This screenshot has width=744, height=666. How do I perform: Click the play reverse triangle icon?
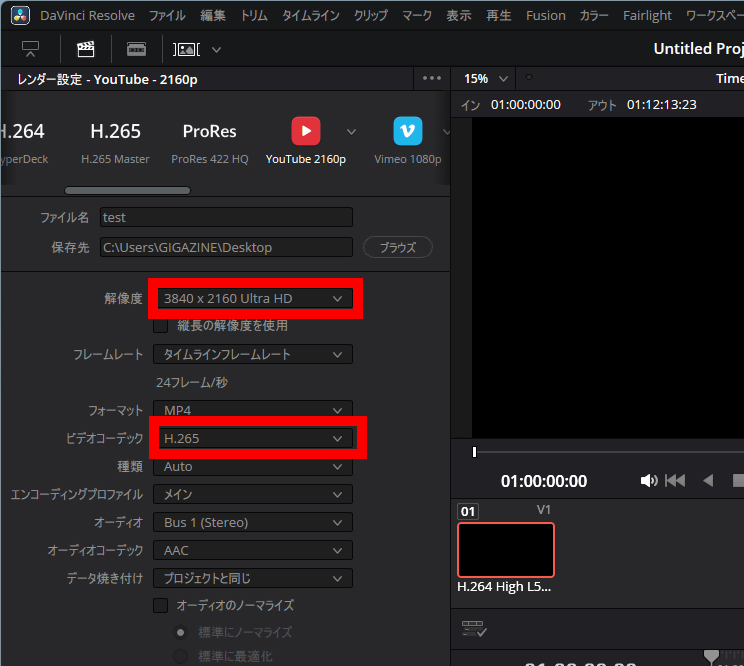pos(708,481)
